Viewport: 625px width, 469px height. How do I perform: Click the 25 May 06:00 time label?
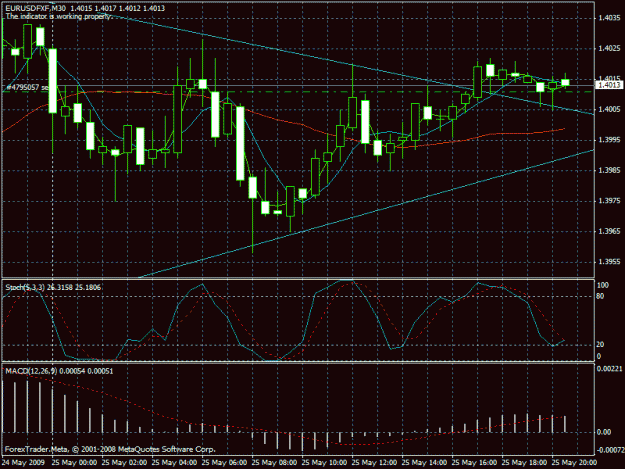[224, 463]
